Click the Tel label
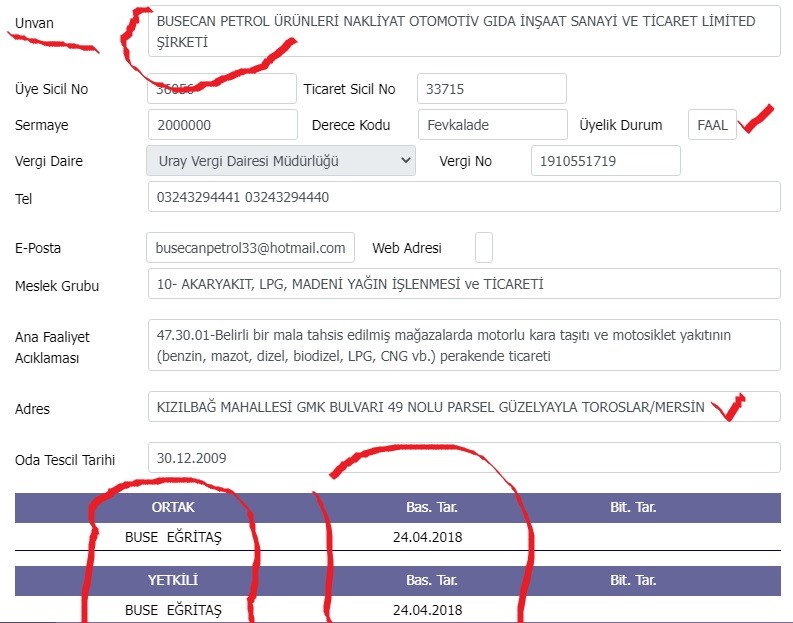The width and height of the screenshot is (793, 623). pyautogui.click(x=23, y=199)
